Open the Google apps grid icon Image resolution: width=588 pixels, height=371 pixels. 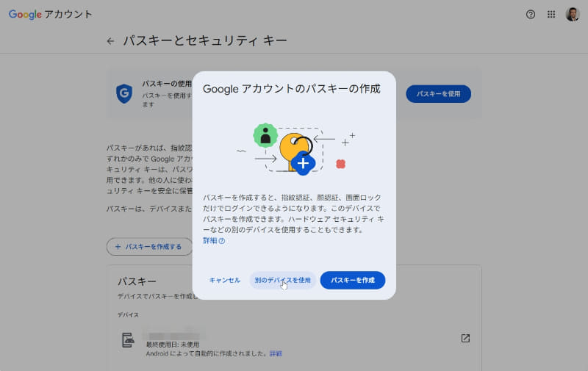point(551,14)
